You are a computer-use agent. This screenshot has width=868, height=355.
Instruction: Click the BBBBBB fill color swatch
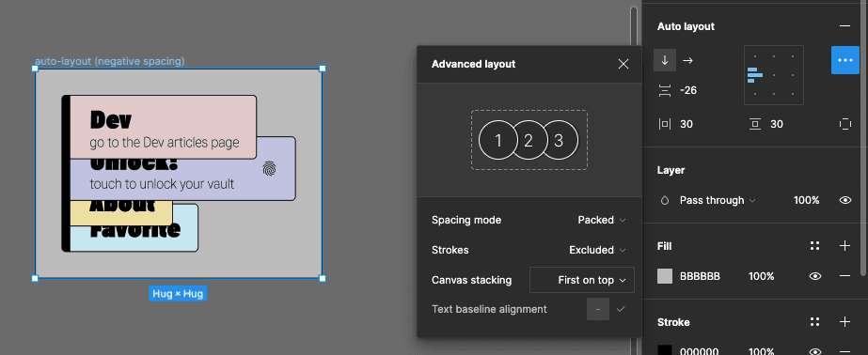click(665, 276)
